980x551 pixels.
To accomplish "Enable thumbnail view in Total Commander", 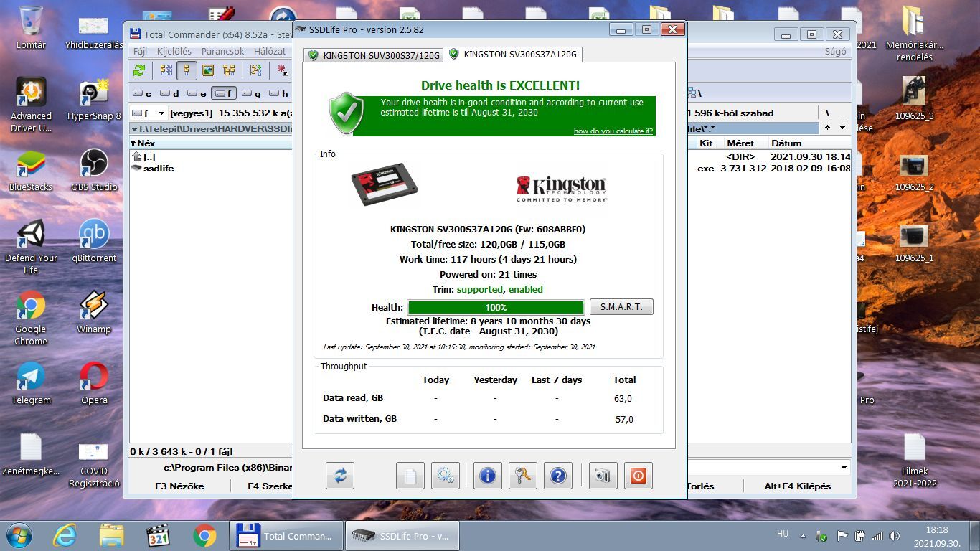I will pyautogui.click(x=208, y=70).
